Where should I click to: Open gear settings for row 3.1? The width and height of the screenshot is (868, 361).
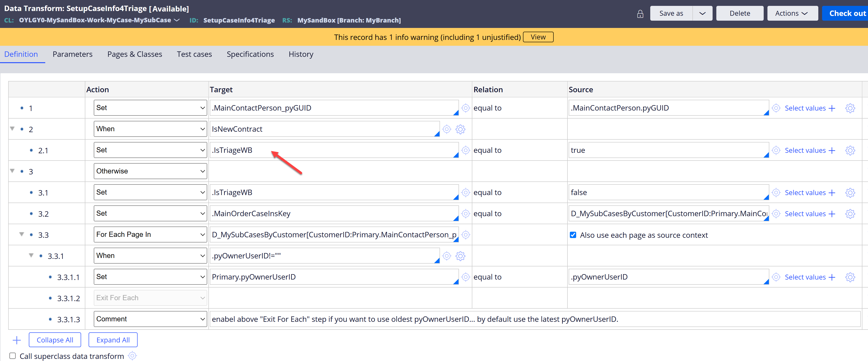[850, 193]
